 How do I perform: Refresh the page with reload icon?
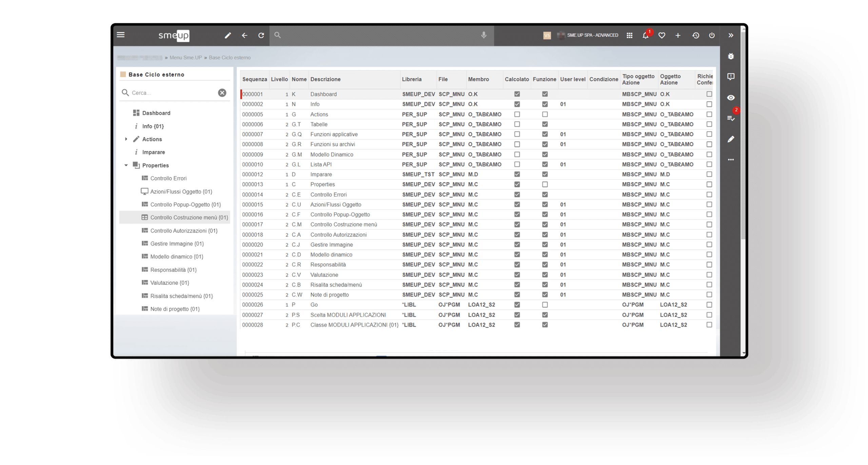click(x=261, y=35)
